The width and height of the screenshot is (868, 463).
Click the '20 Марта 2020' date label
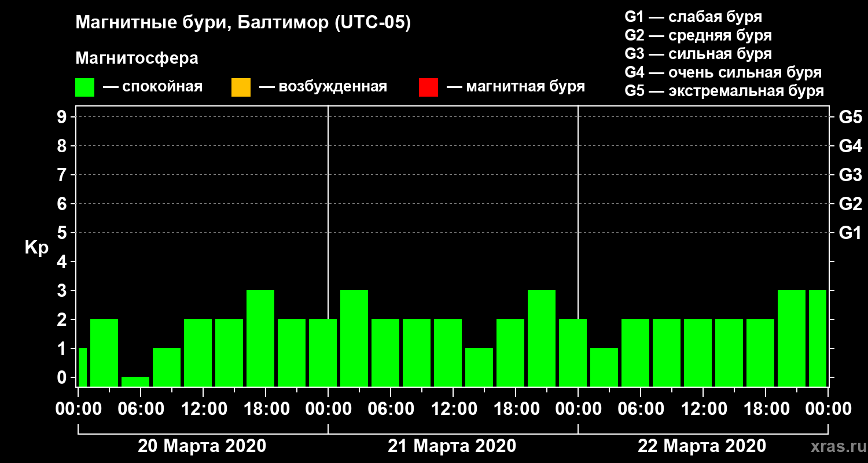click(x=202, y=446)
